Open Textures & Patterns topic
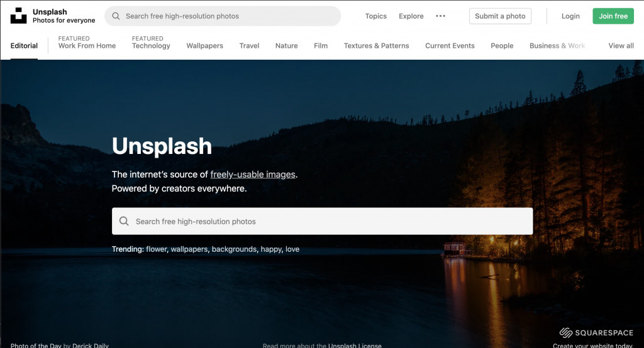This screenshot has height=348, width=644. tap(376, 46)
